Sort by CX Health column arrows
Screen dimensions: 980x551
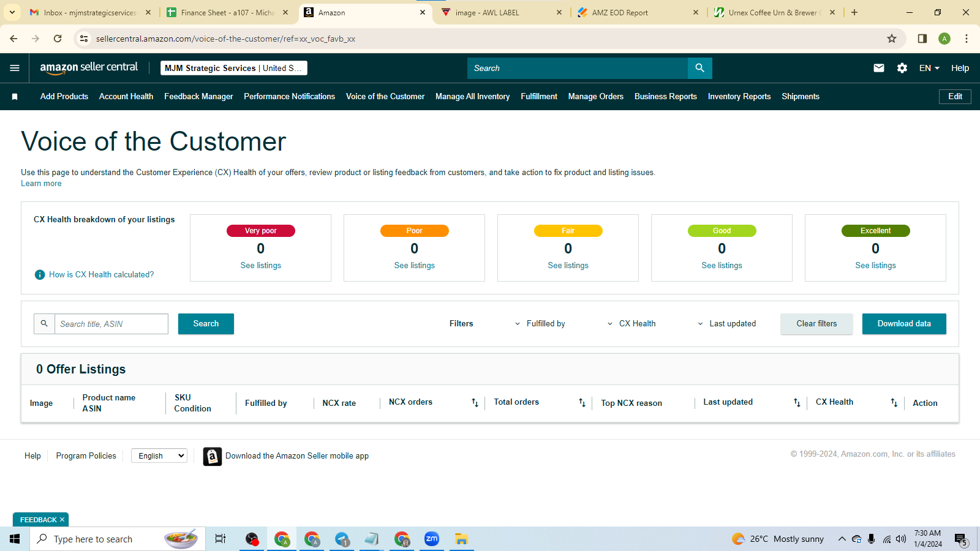point(894,402)
